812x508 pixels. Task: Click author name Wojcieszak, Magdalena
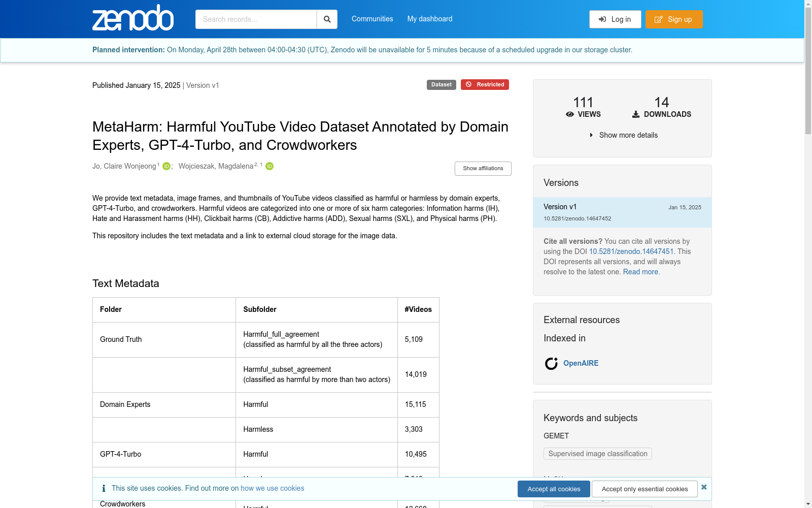tap(216, 166)
